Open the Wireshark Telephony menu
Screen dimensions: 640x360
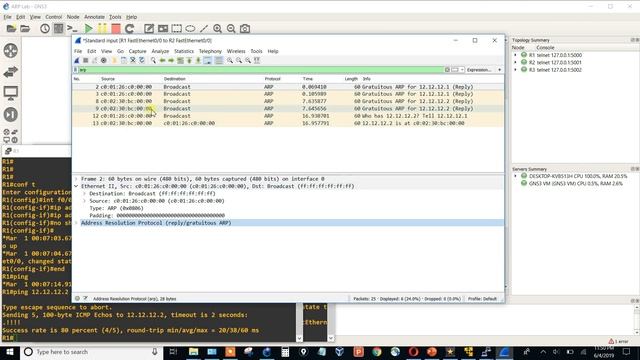[210, 51]
